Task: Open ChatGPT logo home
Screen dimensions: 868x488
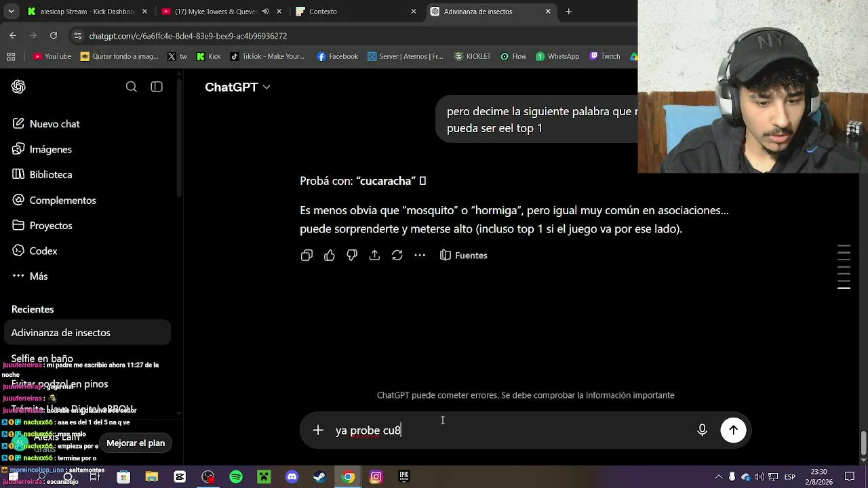Action: (18, 87)
